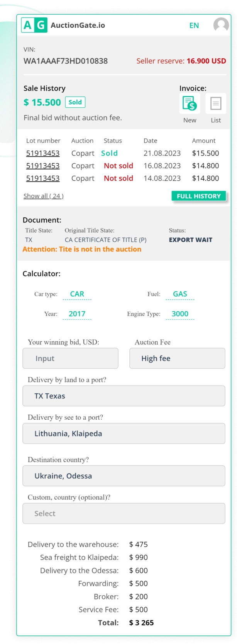
Task: Open the Fuel selector showing GAS
Action: pos(179,294)
